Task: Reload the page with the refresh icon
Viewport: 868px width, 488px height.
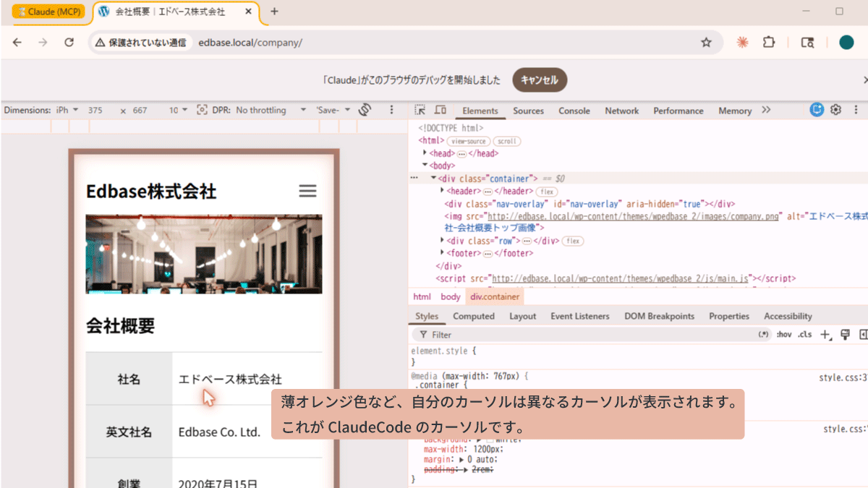Action: 69,43
